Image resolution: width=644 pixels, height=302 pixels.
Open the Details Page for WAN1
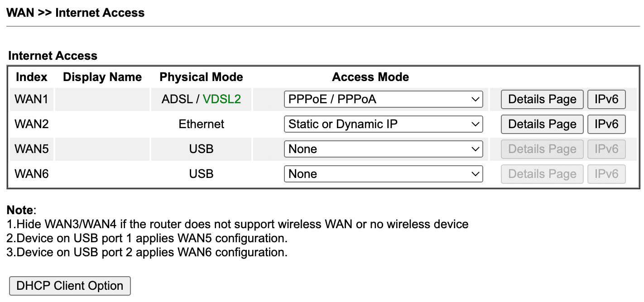coord(542,99)
